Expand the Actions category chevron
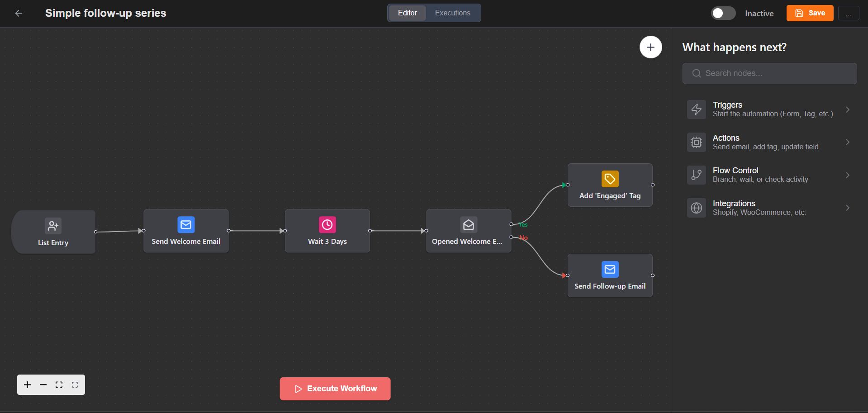Image resolution: width=868 pixels, height=413 pixels. point(848,142)
